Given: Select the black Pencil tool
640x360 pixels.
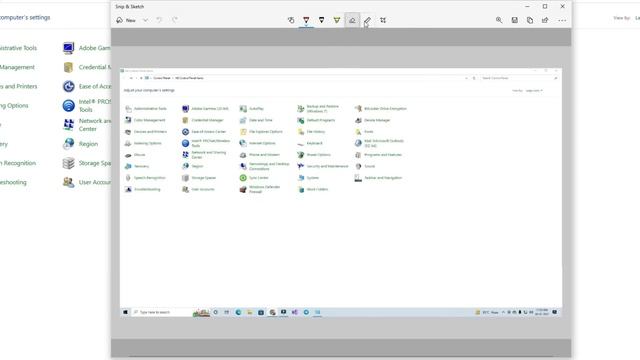Looking at the screenshot, I should coord(322,20).
